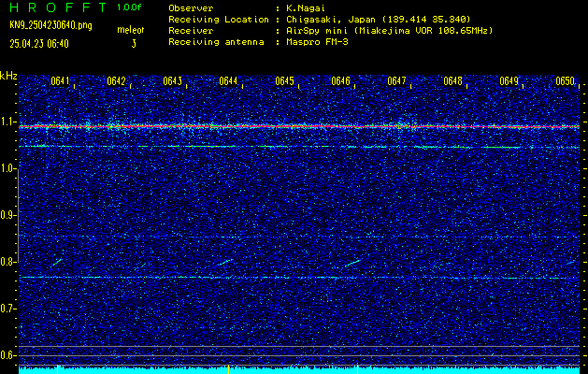Viewport: 588px width, 374px height.
Task: Click the meteor echo streak near 0646
Action: tap(352, 263)
